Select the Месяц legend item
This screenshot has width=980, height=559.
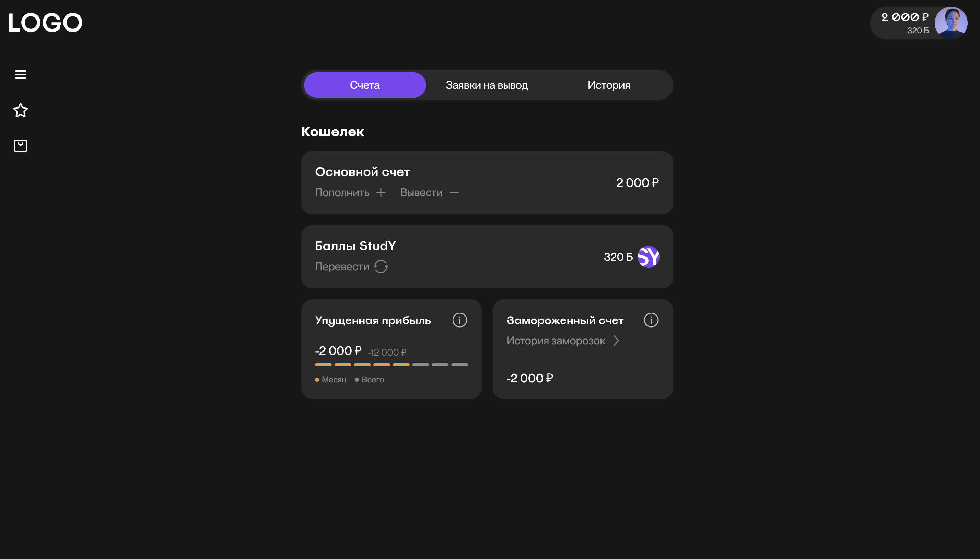click(x=331, y=380)
